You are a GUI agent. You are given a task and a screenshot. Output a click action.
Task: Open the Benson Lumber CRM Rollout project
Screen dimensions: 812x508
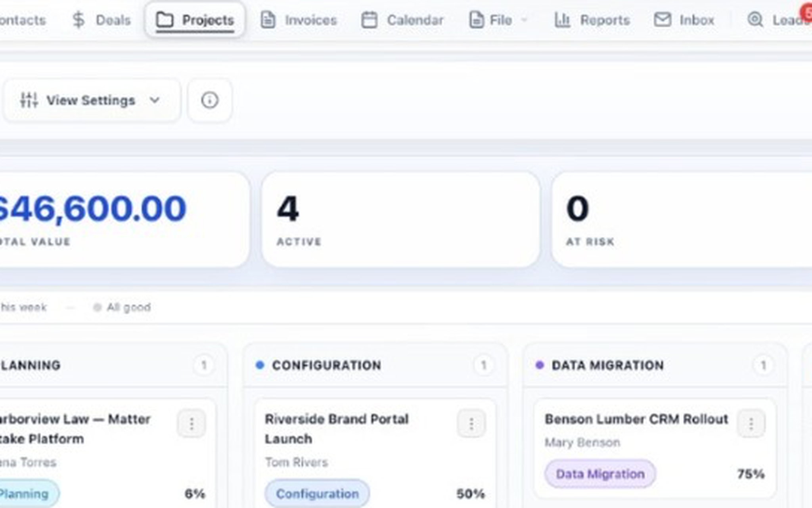(636, 419)
